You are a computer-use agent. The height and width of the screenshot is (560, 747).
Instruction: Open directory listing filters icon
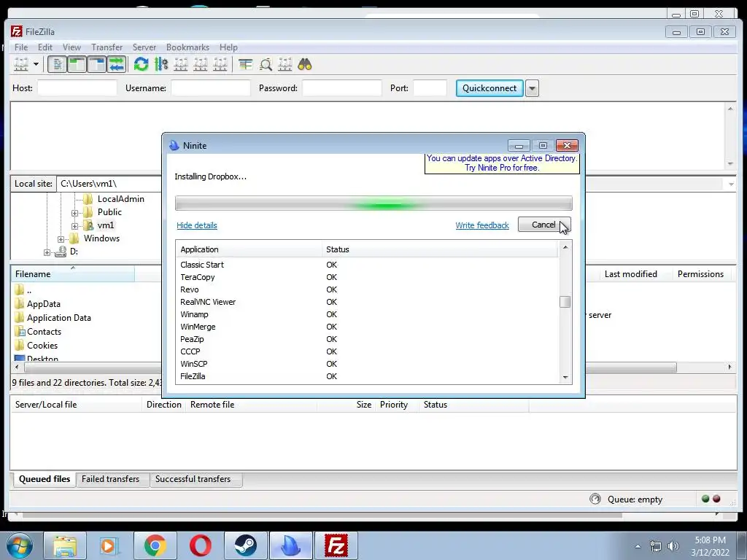245,64
